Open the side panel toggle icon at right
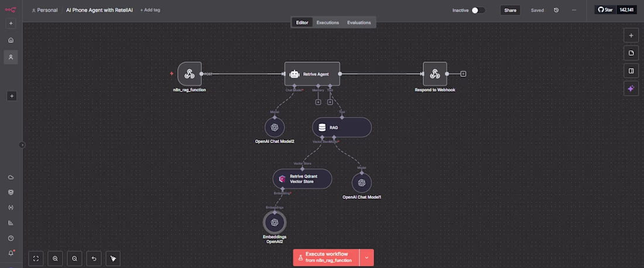 631,71
